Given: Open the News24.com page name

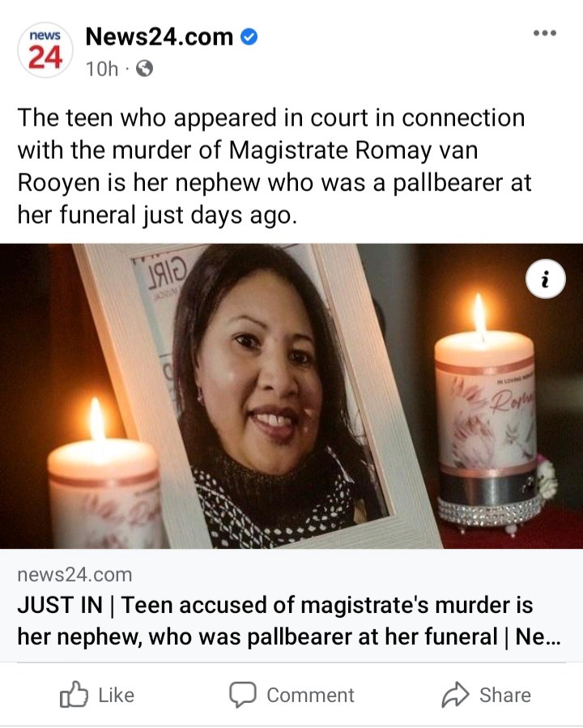Looking at the screenshot, I should 160,36.
